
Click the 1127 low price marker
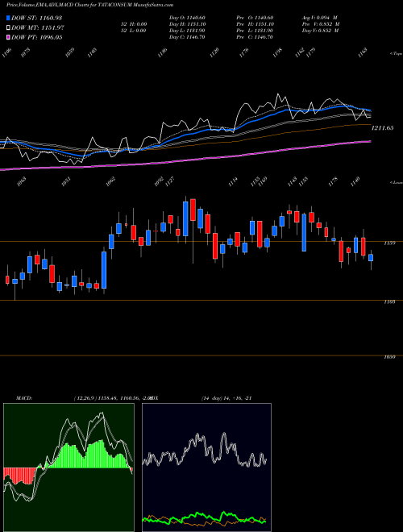(169, 181)
